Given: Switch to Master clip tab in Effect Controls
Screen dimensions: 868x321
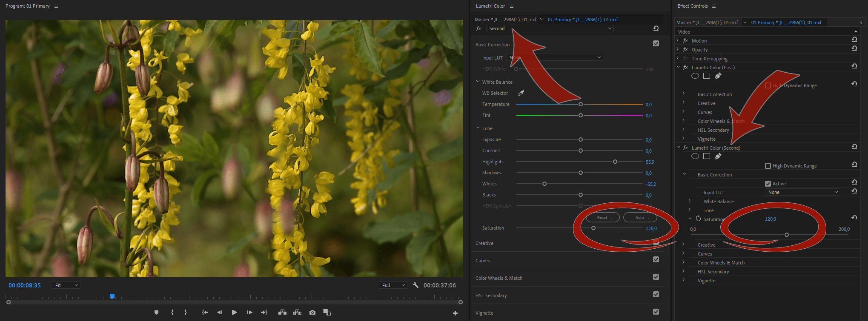Looking at the screenshot, I should click(707, 23).
